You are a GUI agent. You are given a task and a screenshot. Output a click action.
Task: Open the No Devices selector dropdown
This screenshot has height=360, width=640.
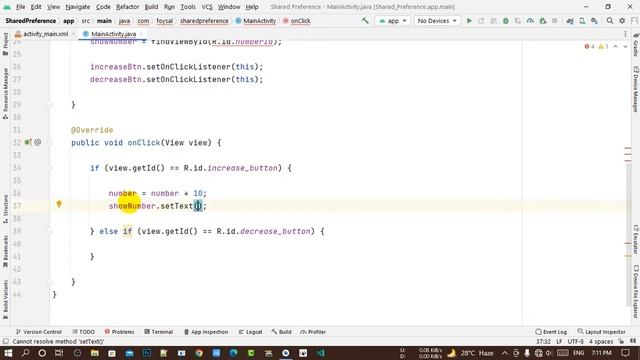tap(437, 20)
